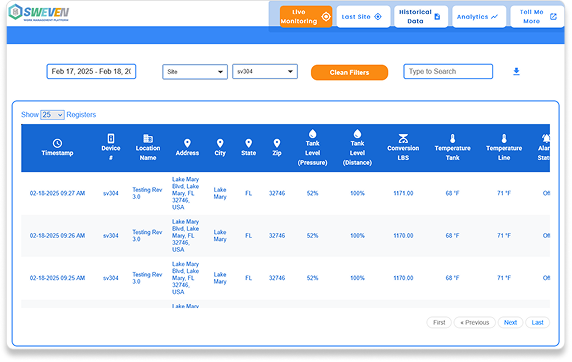Click conversion value 1171.00
This screenshot has height=362, width=572.
point(403,193)
